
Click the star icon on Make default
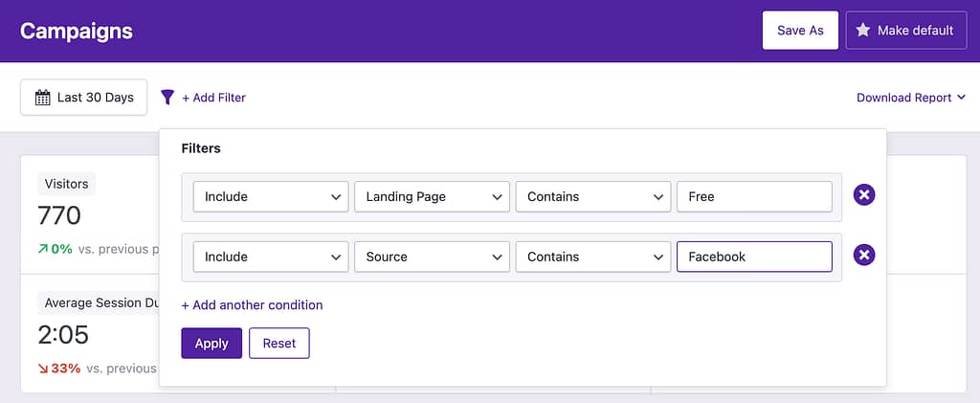(862, 31)
